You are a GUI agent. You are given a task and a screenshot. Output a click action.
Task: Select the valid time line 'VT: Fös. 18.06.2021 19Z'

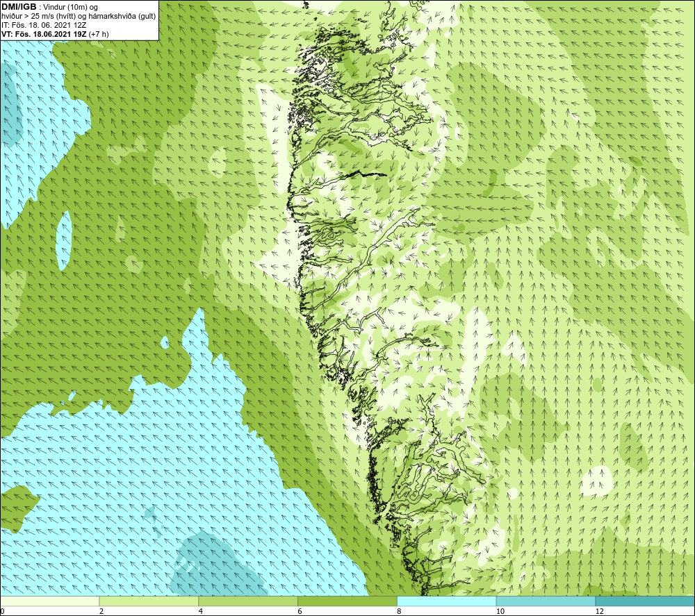click(x=44, y=34)
